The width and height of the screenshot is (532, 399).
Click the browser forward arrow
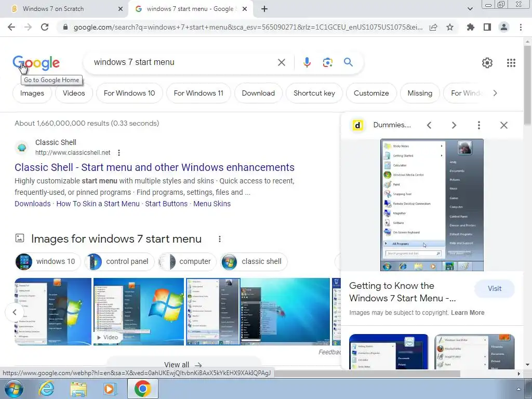pyautogui.click(x=28, y=27)
